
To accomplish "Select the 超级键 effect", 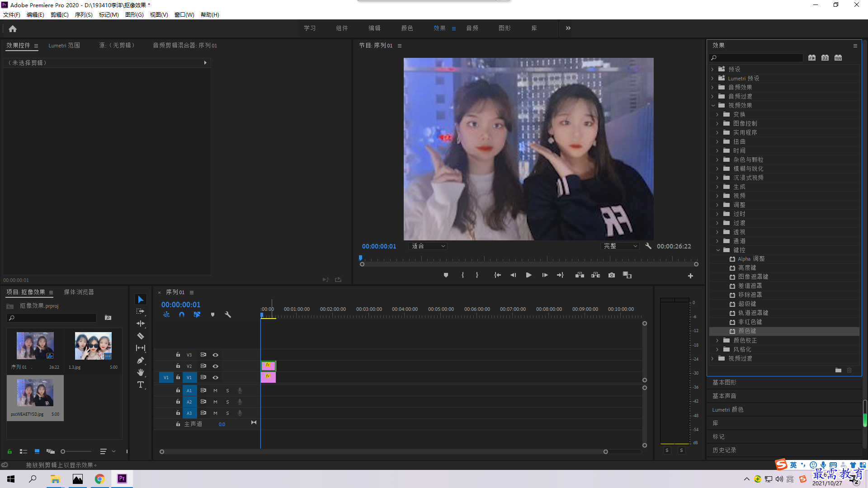I will coord(747,304).
